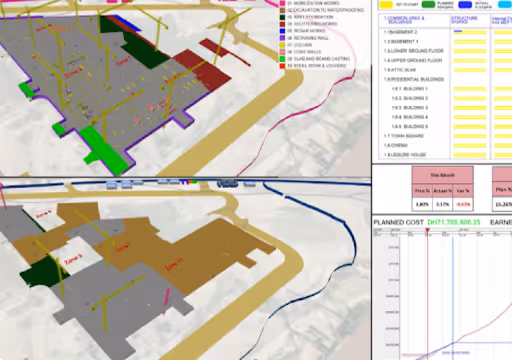Click the red variance percentage value
This screenshot has height=360, width=512.
(x=463, y=204)
